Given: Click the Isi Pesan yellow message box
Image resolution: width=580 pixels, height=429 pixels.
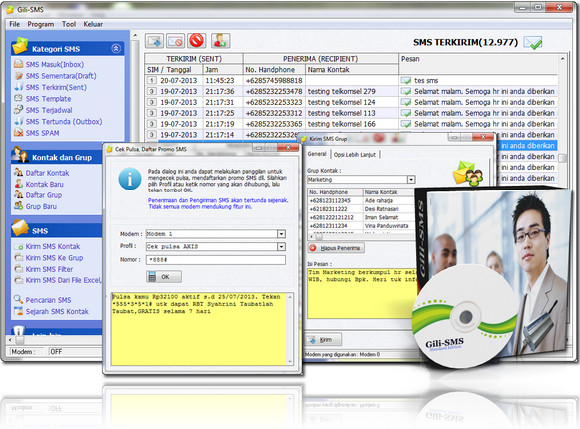Looking at the screenshot, I should 362,293.
